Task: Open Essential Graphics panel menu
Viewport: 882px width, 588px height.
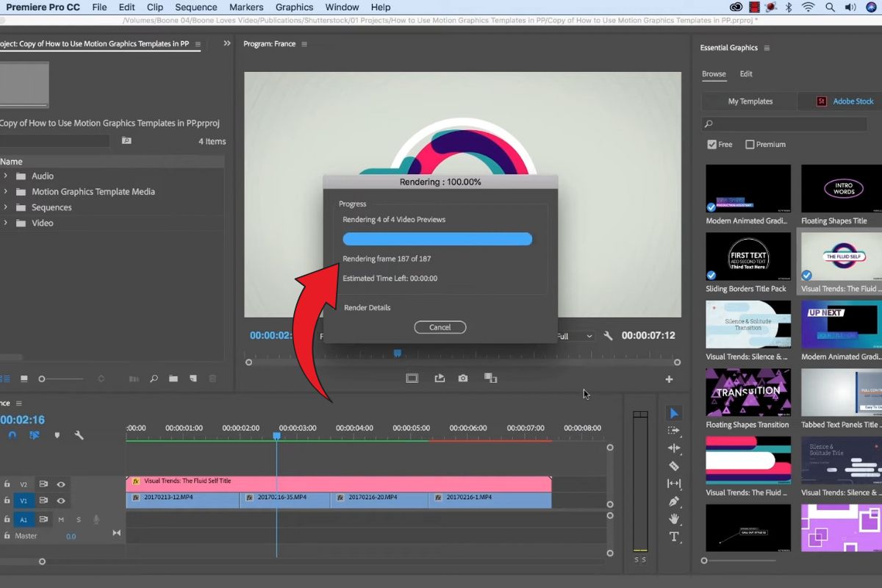Action: click(767, 48)
